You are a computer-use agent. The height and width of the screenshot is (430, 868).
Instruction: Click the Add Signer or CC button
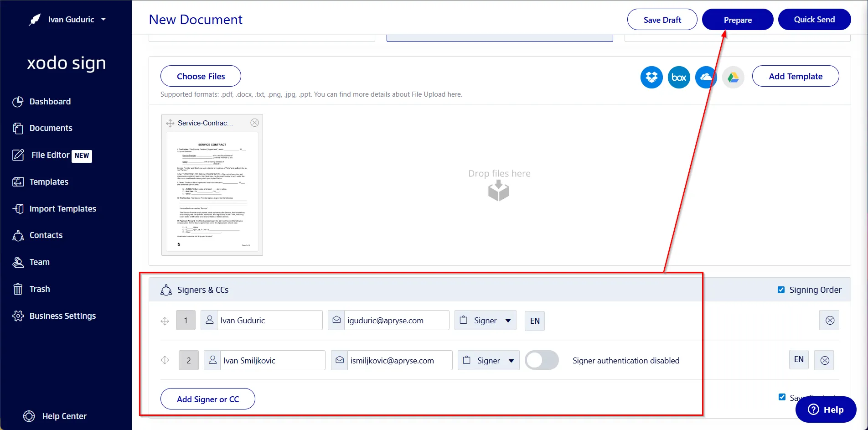tap(207, 399)
